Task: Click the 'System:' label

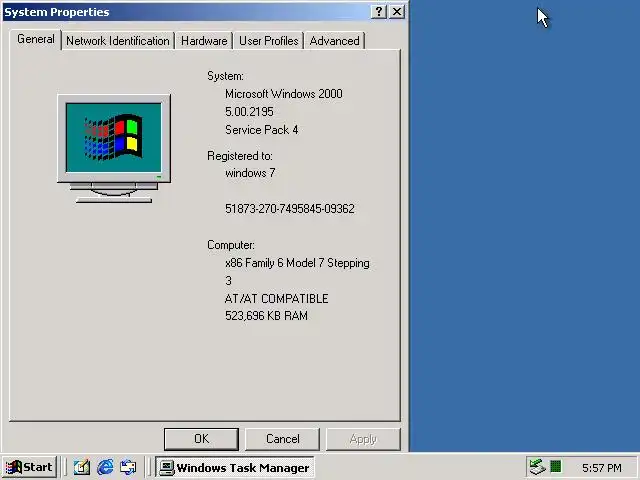Action: coord(225,76)
